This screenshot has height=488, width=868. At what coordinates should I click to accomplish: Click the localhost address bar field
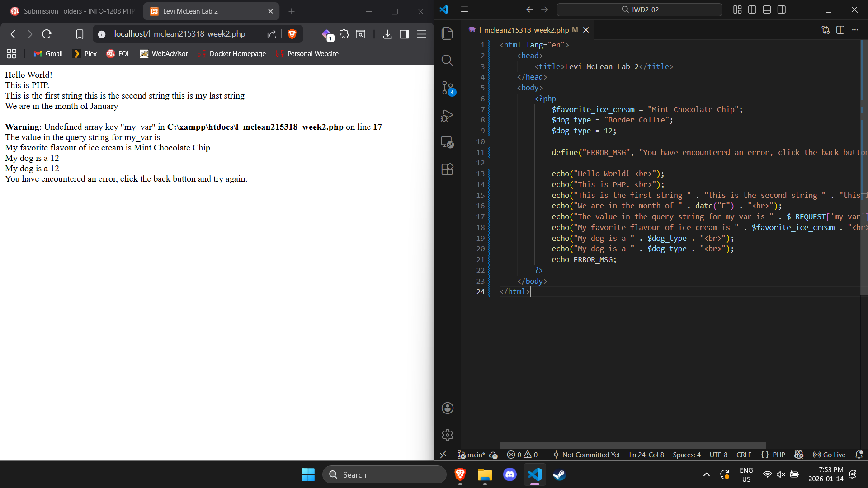[x=179, y=34]
